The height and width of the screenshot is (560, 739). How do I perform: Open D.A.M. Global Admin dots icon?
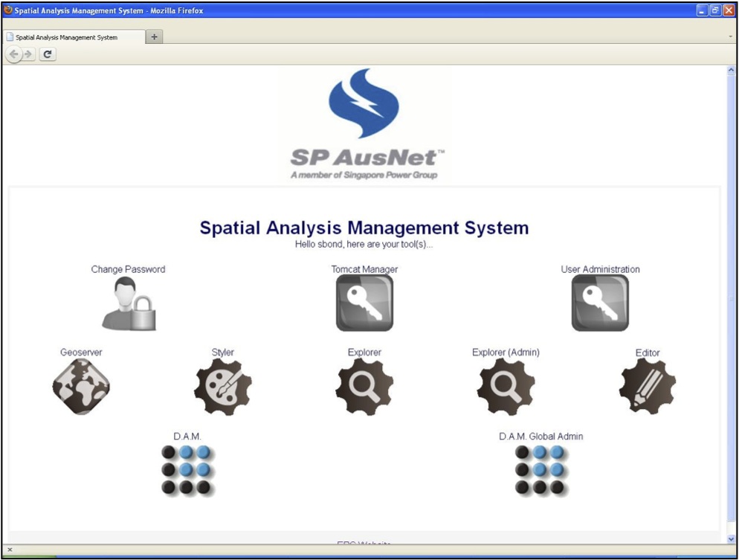[541, 471]
